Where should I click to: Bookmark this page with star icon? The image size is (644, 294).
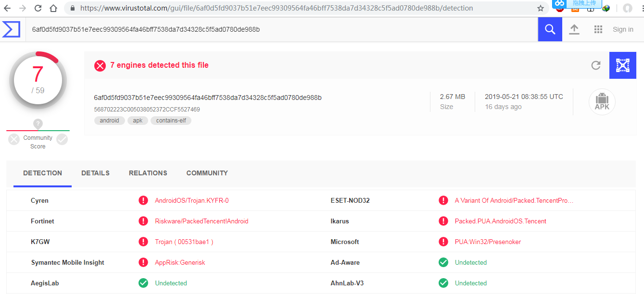(541, 8)
